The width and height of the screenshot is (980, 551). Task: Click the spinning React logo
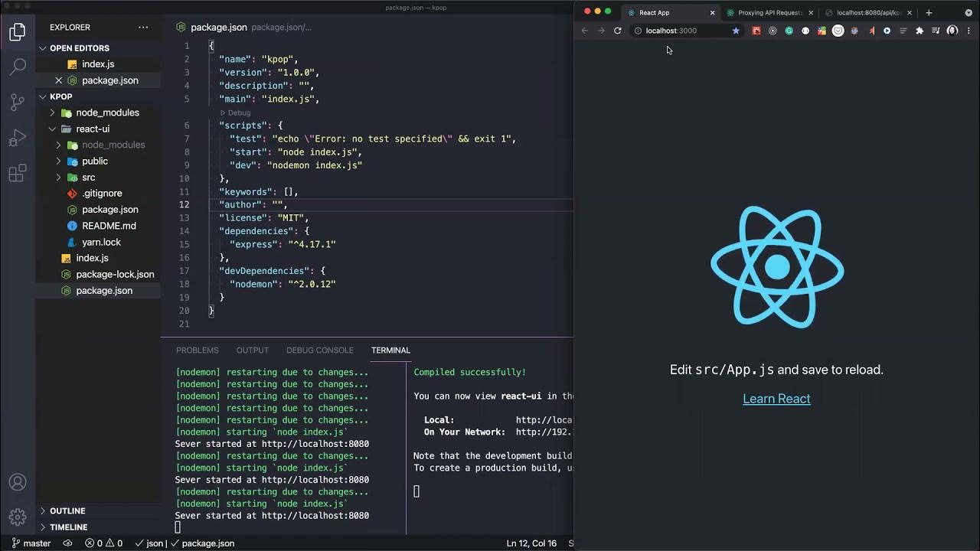[777, 266]
